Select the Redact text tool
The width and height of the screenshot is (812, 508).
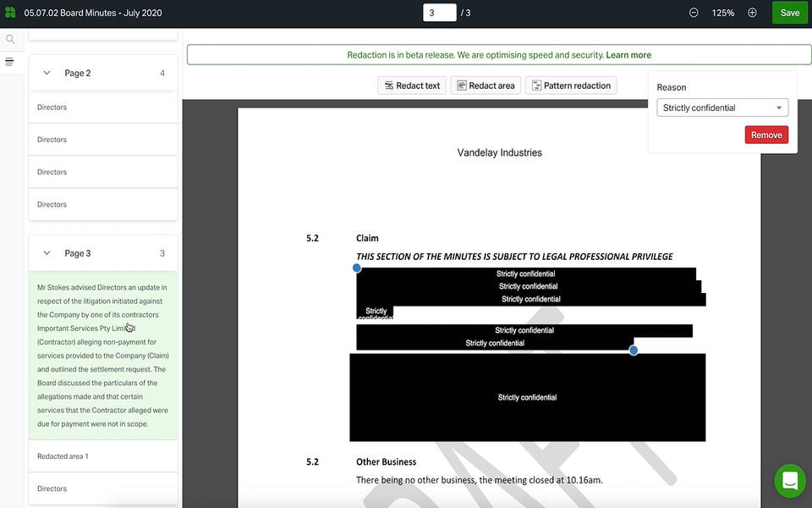[x=412, y=86]
